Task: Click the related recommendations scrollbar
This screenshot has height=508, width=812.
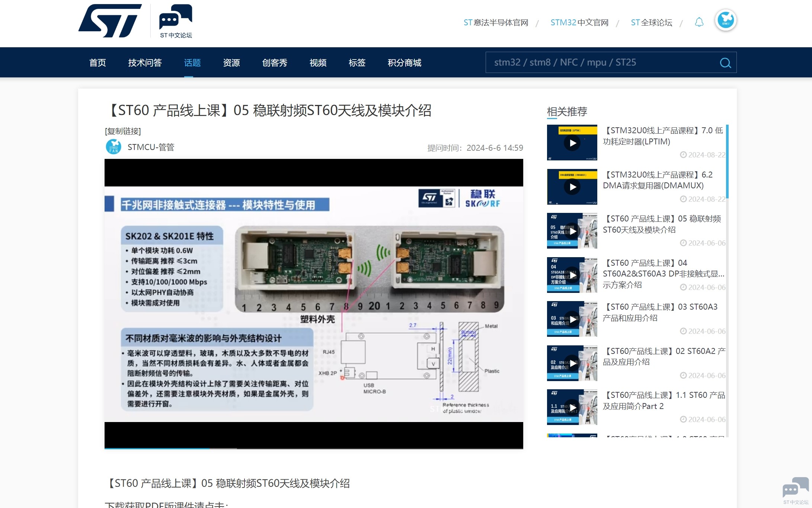Action: (727, 162)
